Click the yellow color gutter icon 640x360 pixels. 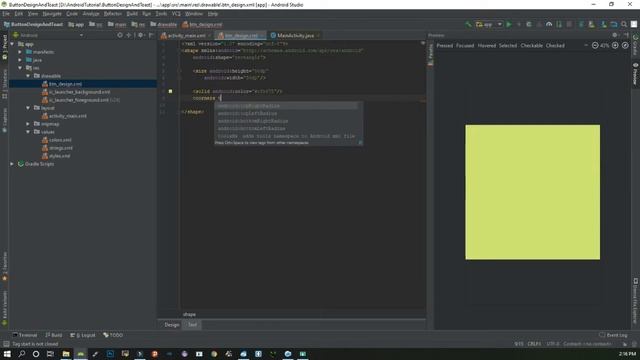[170, 91]
